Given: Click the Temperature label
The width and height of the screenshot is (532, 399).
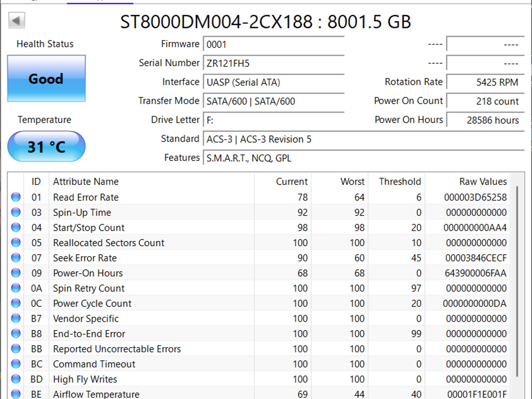Looking at the screenshot, I should pyautogui.click(x=44, y=120).
